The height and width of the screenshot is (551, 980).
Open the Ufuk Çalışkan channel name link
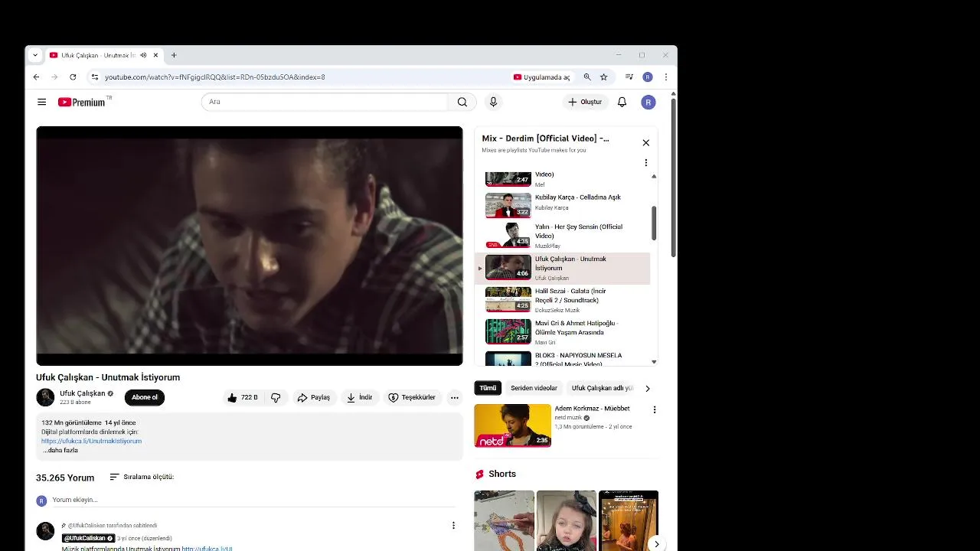tap(83, 393)
